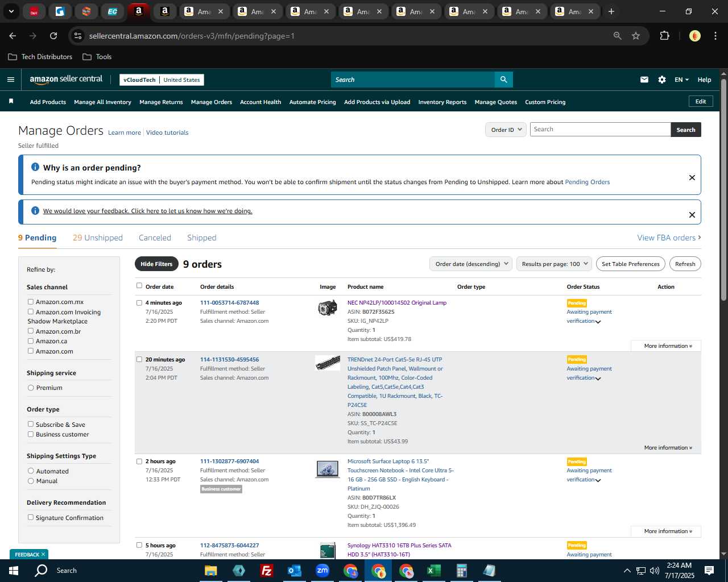The width and height of the screenshot is (728, 582).
Task: Tick the select-all orders header checkbox
Action: [x=139, y=286]
